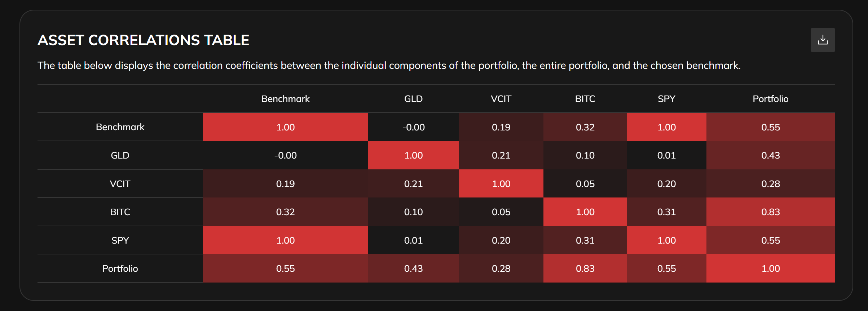
Task: Click the 0.28 cell in Portfolio row
Action: tap(501, 268)
